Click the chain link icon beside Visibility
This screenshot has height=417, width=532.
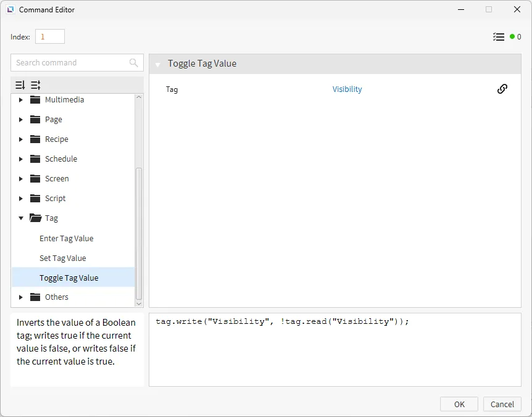click(x=502, y=89)
